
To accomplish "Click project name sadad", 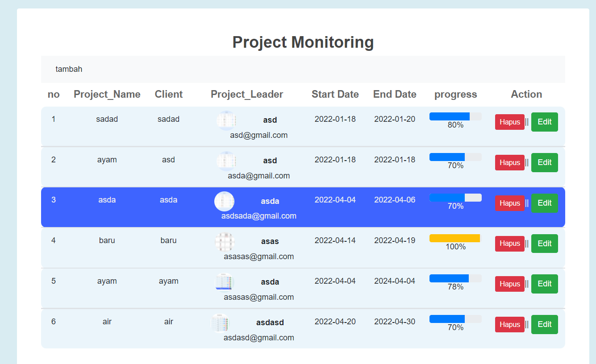I will tap(107, 119).
